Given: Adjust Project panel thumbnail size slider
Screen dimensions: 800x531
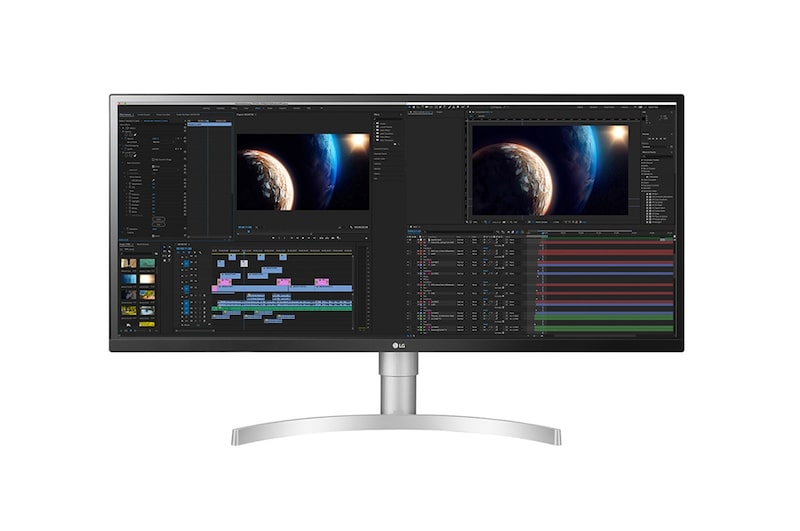Looking at the screenshot, I should (x=140, y=331).
